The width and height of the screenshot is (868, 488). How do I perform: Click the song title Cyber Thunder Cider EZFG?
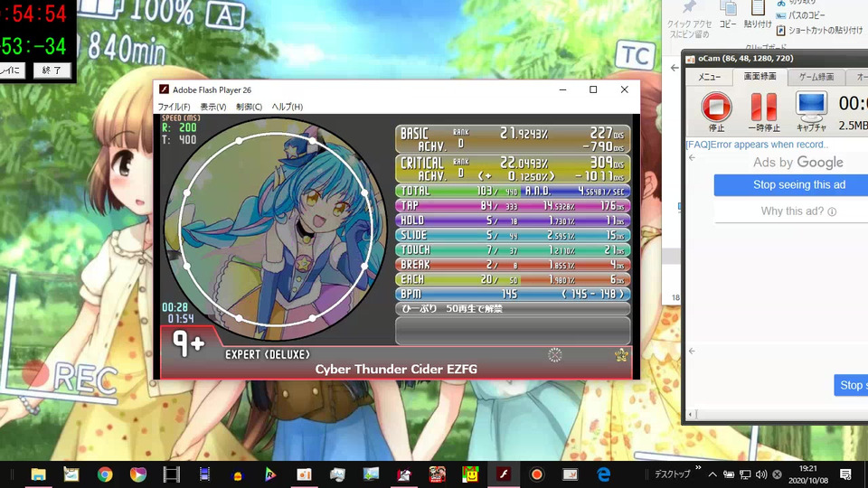pyautogui.click(x=396, y=369)
